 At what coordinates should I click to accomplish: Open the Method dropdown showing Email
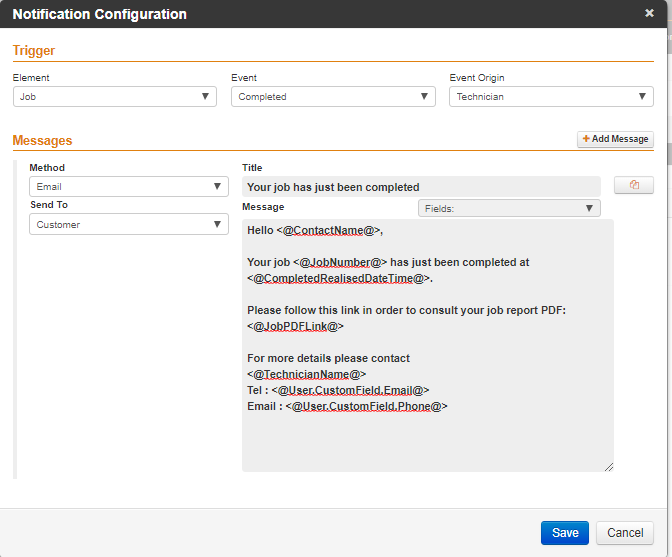point(129,186)
